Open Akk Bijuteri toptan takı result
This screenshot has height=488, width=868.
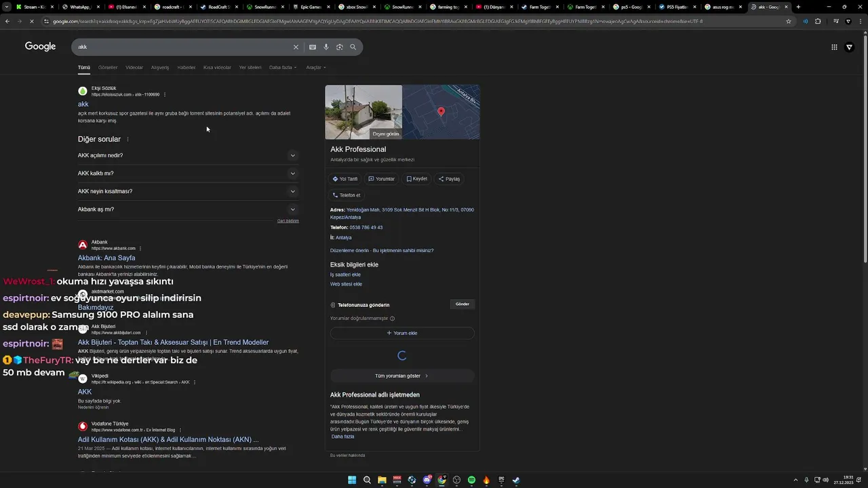(174, 342)
